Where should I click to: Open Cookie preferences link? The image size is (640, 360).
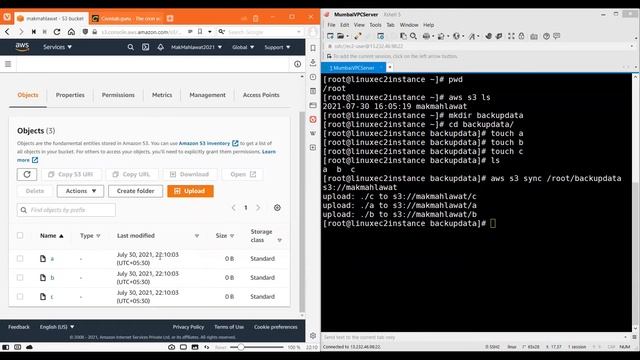click(276, 327)
